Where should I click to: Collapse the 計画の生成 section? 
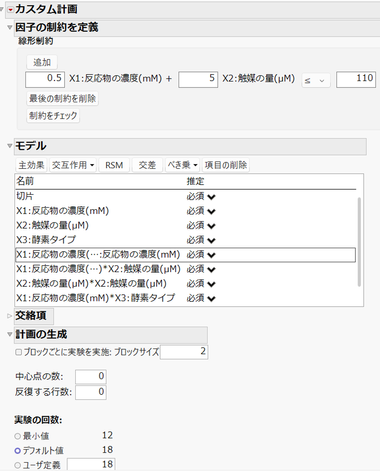pos(10,334)
